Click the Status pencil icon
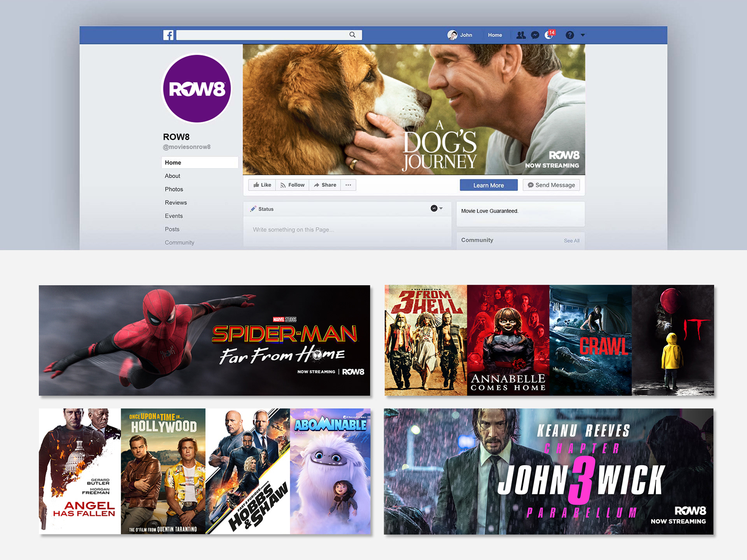Viewport: 747px width, 560px height. (x=253, y=209)
